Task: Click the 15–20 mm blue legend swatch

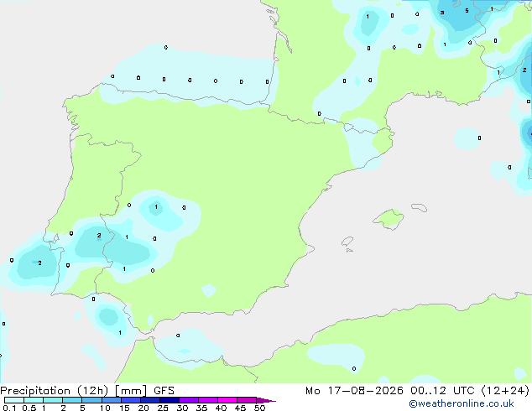Action: coord(131,400)
